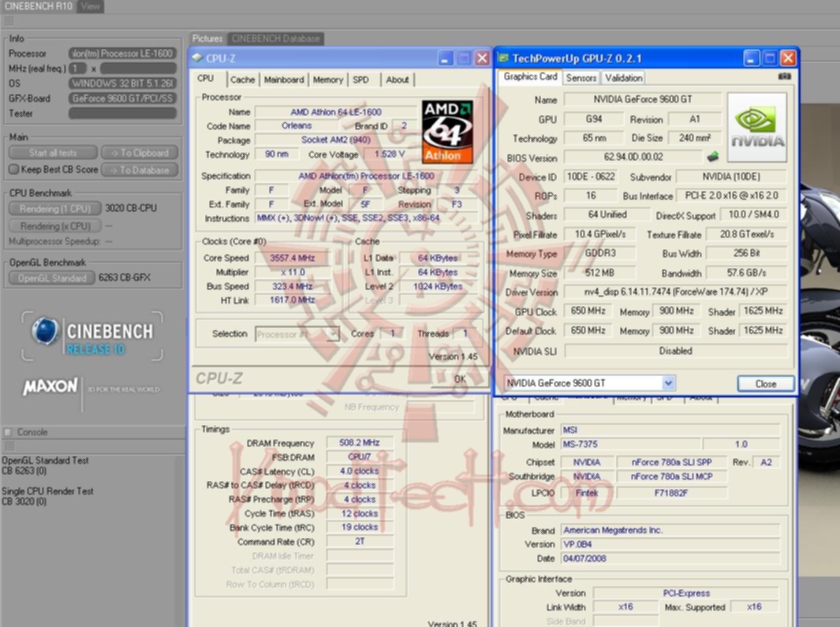The image size is (840, 627).
Task: Click the MAXON logo
Action: click(x=50, y=386)
